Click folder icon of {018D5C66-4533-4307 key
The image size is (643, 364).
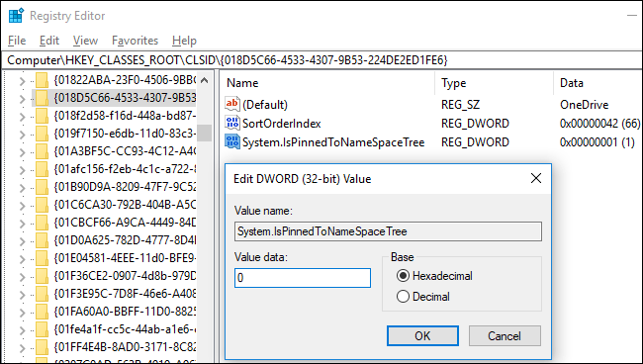pyautogui.click(x=42, y=98)
